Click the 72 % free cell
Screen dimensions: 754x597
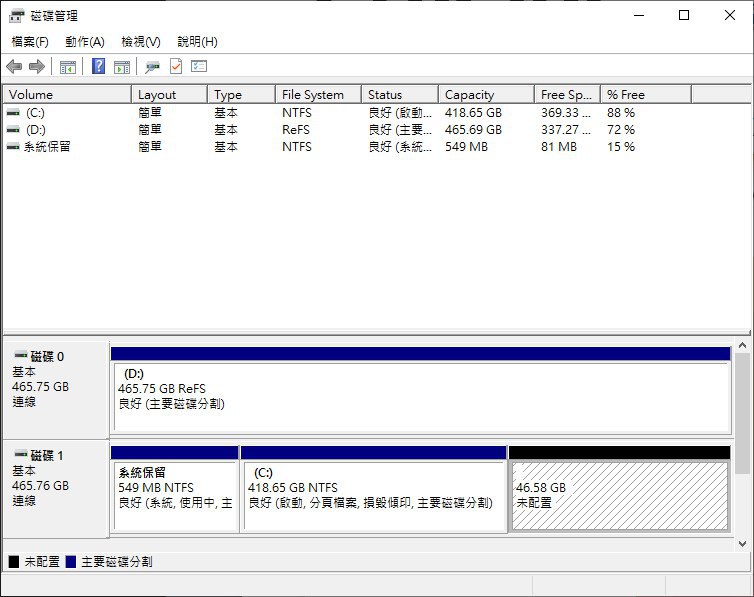pyautogui.click(x=621, y=130)
